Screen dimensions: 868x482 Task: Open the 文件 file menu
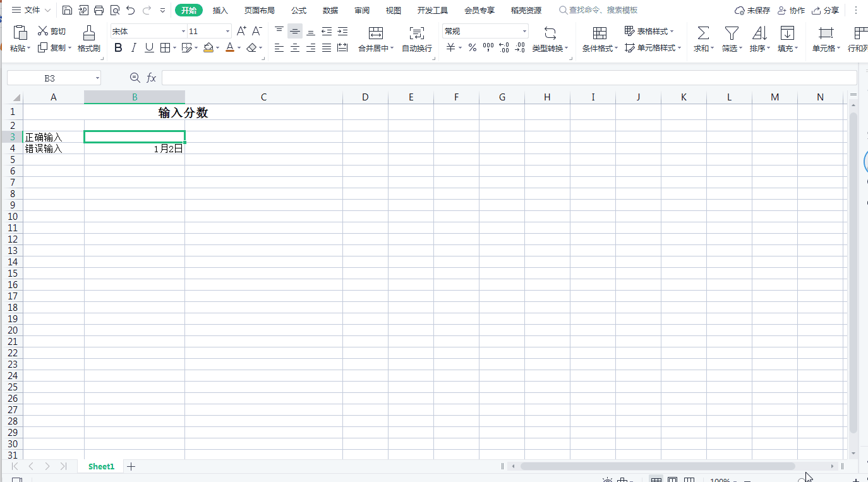[31, 10]
